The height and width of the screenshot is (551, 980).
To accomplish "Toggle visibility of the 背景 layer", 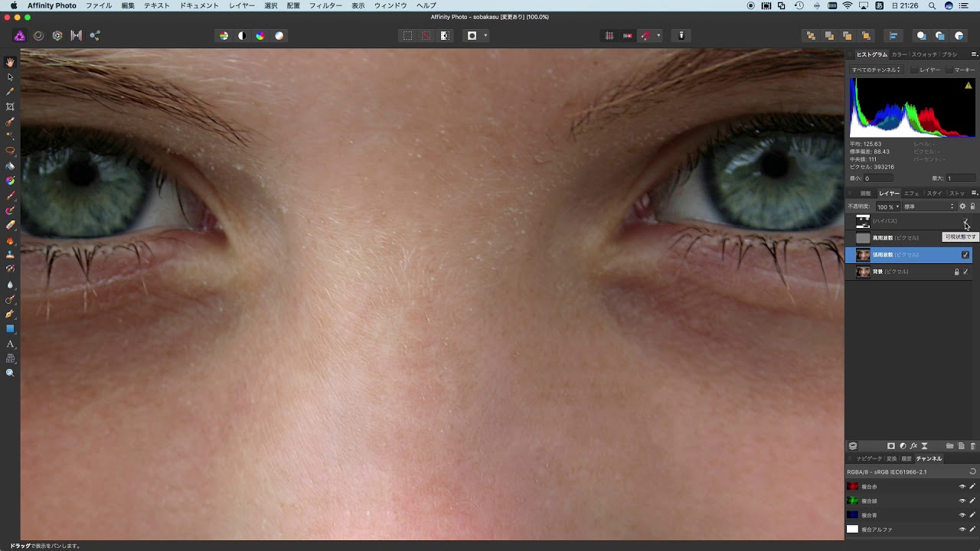I will [x=965, y=272].
